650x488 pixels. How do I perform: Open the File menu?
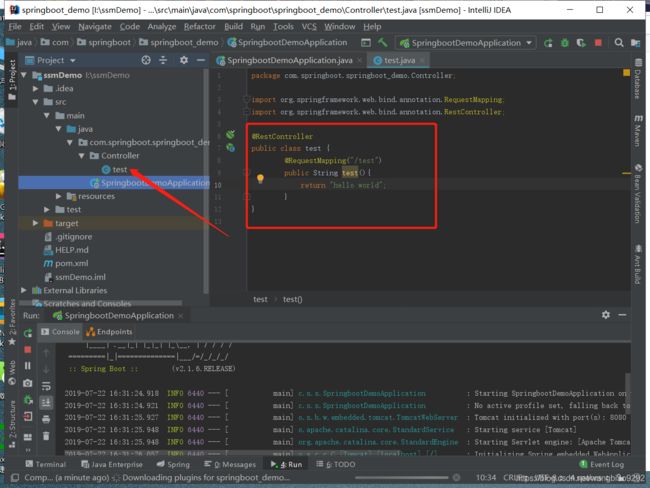15,27
